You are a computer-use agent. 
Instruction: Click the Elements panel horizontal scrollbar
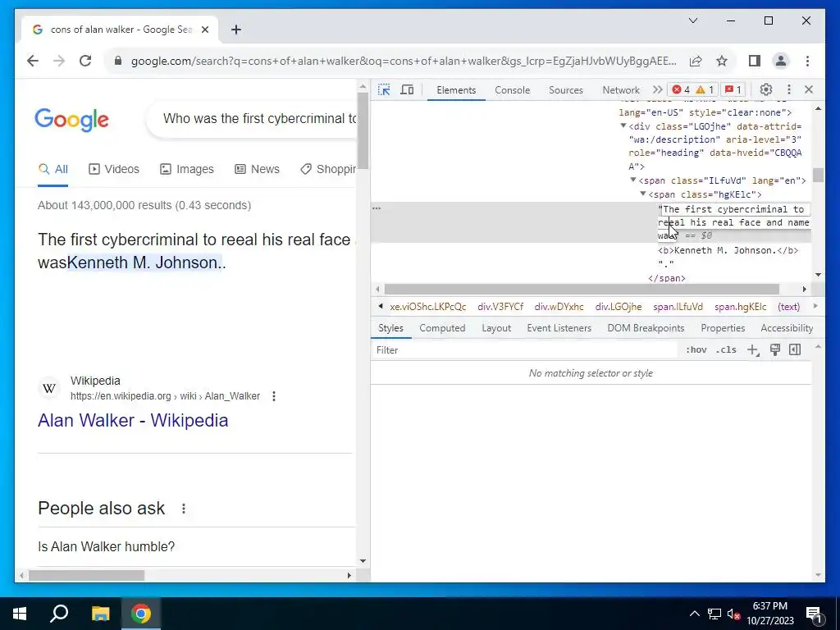click(582, 290)
